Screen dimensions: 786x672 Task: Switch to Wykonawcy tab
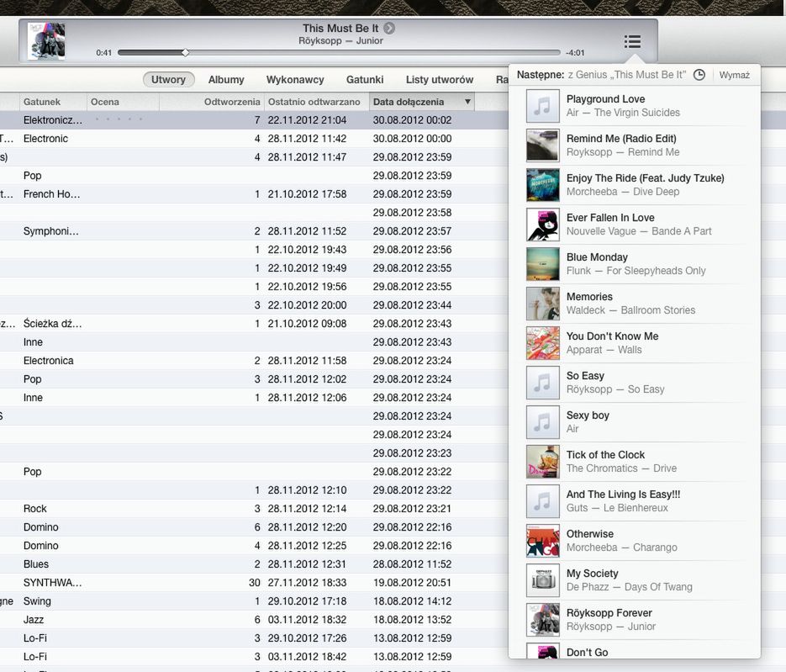(x=295, y=80)
